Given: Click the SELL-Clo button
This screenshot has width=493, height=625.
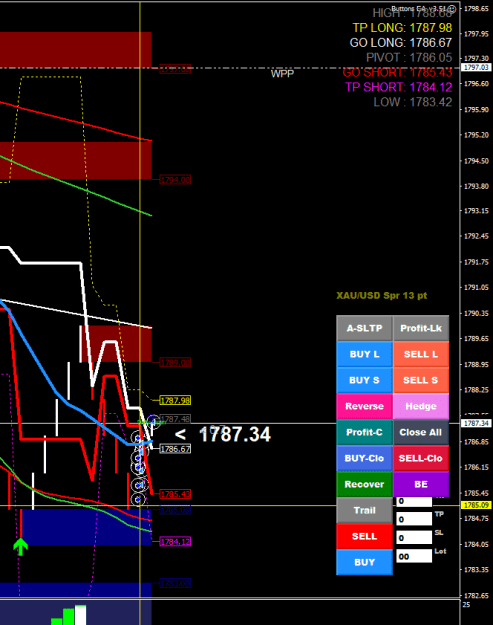Looking at the screenshot, I should click(421, 458).
